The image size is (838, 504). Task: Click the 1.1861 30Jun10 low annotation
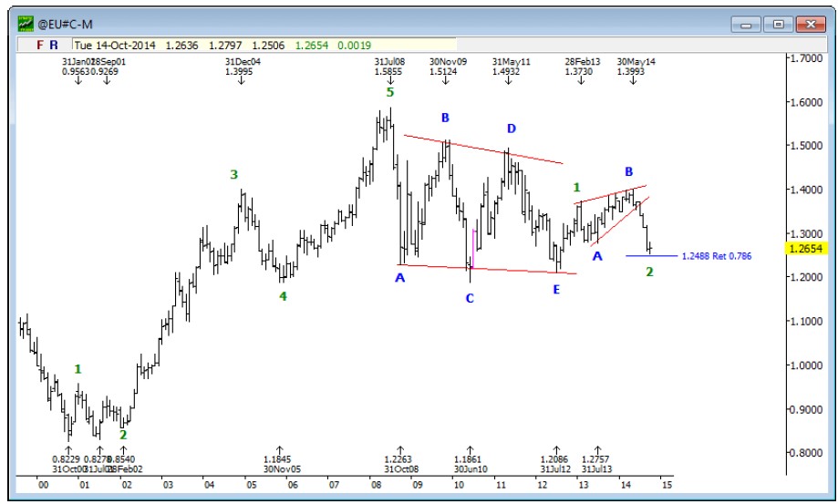tap(471, 464)
